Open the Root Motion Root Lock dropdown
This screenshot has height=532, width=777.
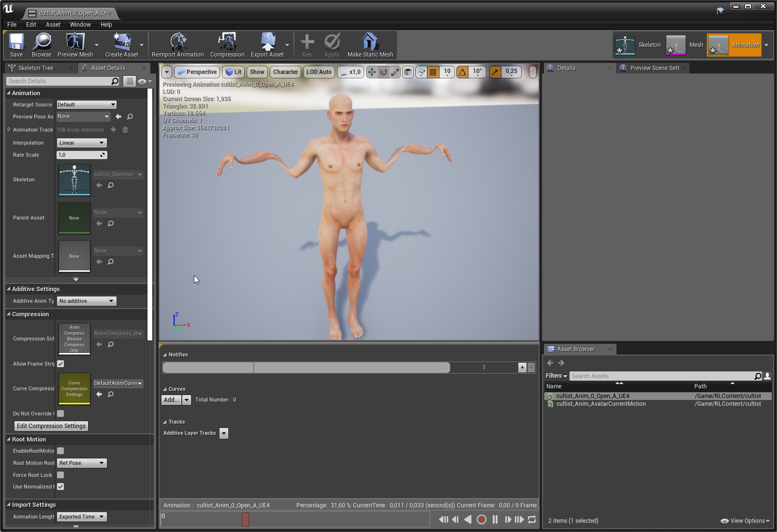pos(82,463)
